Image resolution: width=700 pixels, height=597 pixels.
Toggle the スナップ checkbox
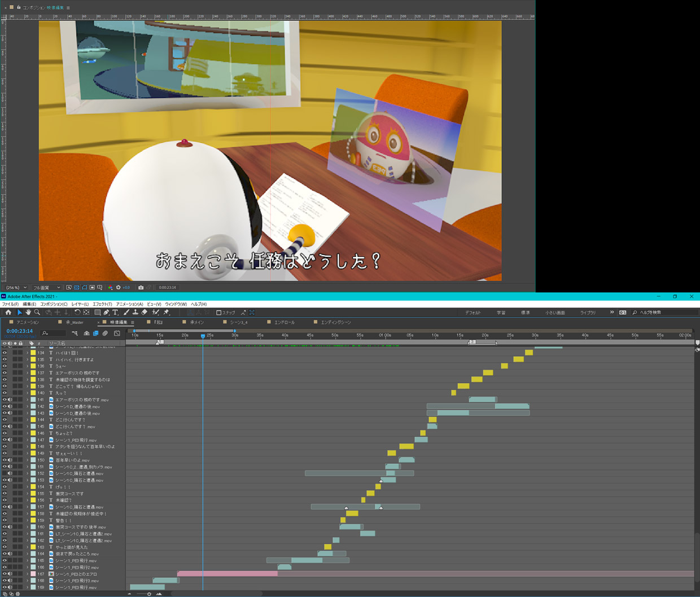pos(219,313)
